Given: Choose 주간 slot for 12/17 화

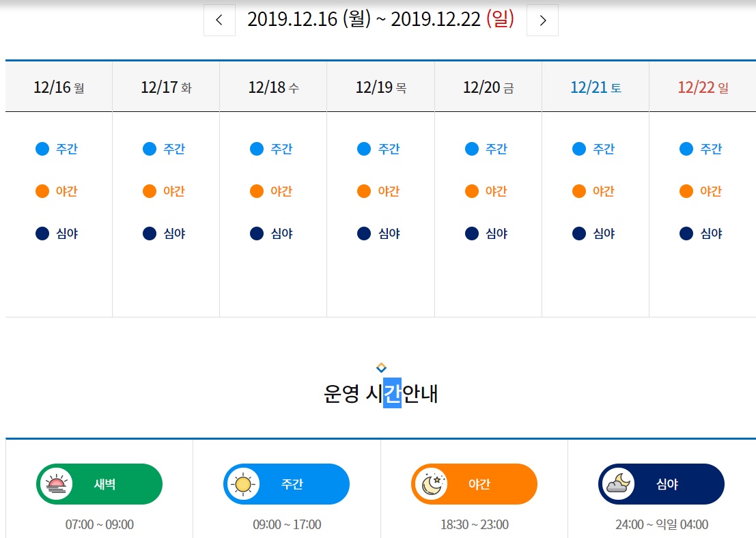Looking at the screenshot, I should point(173,149).
